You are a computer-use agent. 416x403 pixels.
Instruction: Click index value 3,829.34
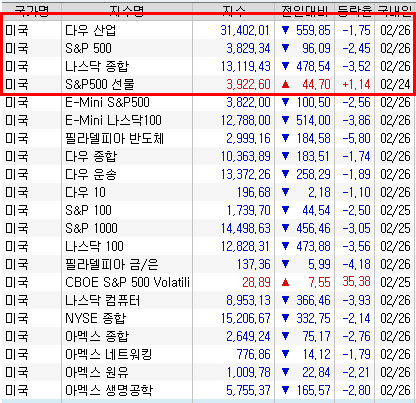point(248,48)
